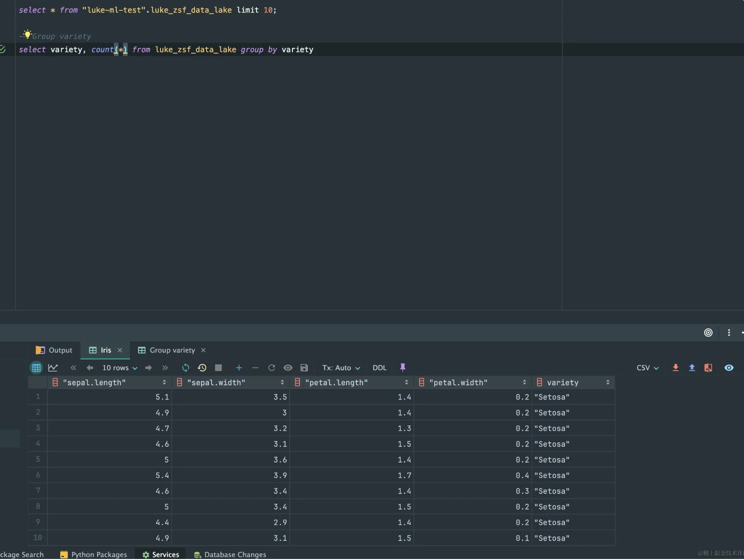Preview pending changes eye icon
Screen dimensions: 744x560
point(288,368)
